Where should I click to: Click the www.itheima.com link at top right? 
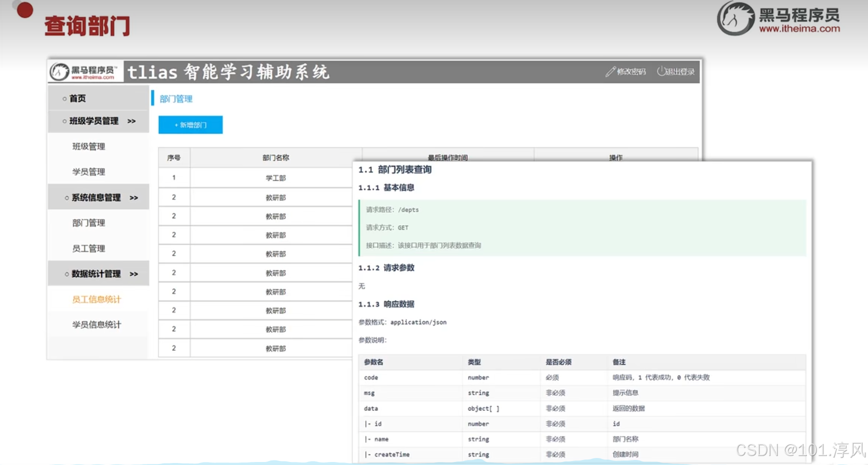point(799,29)
